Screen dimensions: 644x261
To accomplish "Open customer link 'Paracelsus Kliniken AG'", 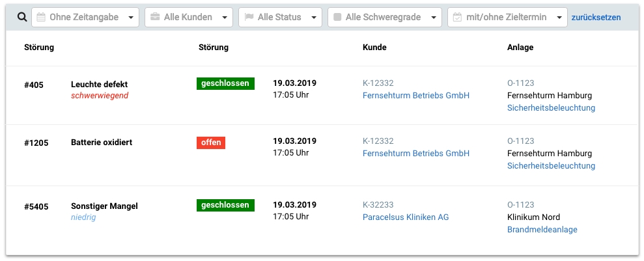I will pyautogui.click(x=406, y=217).
